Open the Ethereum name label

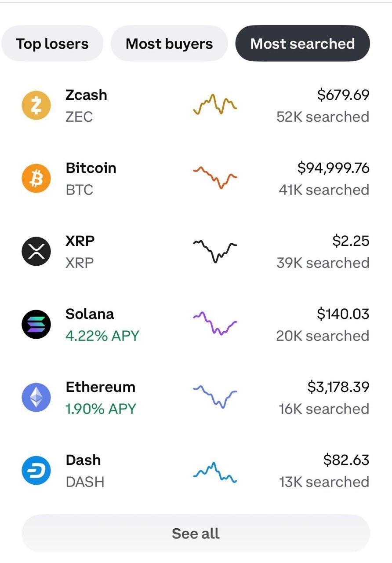coord(100,387)
